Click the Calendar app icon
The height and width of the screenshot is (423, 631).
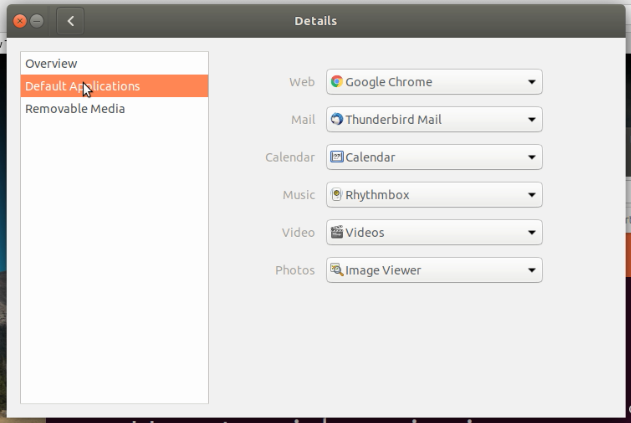coord(337,157)
